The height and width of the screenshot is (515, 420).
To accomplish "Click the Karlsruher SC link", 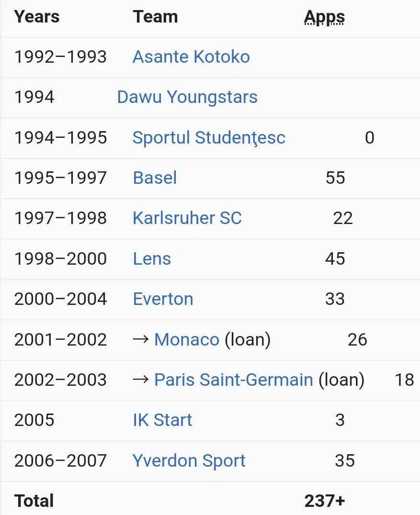I will coord(187,218).
